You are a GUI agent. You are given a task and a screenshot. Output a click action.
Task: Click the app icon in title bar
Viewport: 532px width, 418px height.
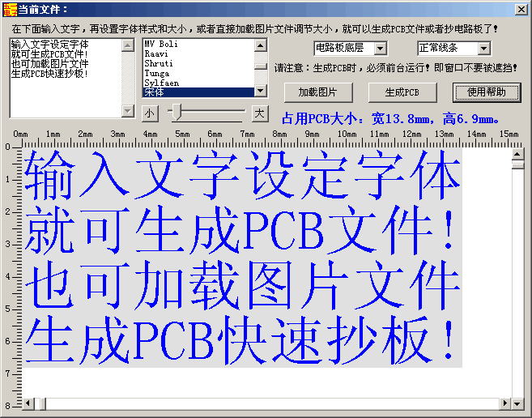pyautogui.click(x=9, y=8)
